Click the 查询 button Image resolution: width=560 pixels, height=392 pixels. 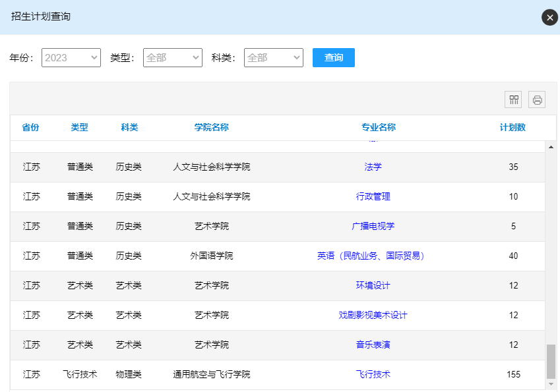334,57
